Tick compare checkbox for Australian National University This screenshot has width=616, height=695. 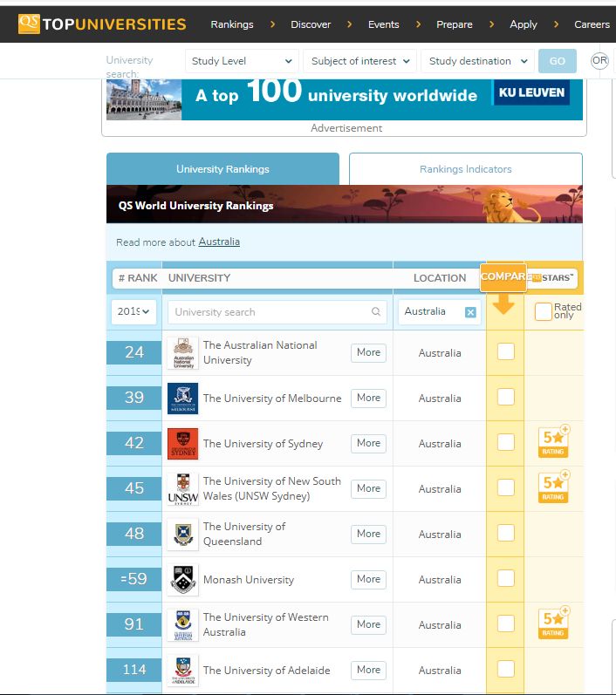point(505,351)
